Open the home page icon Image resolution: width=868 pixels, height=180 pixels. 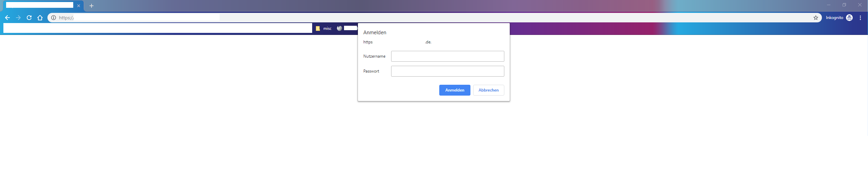point(40,18)
